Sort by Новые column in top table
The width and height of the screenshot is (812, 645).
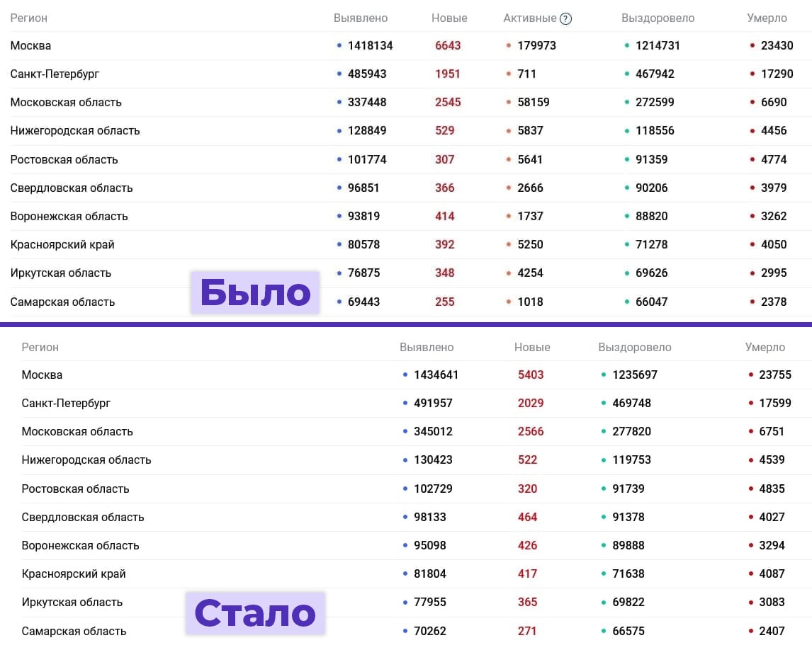click(449, 18)
